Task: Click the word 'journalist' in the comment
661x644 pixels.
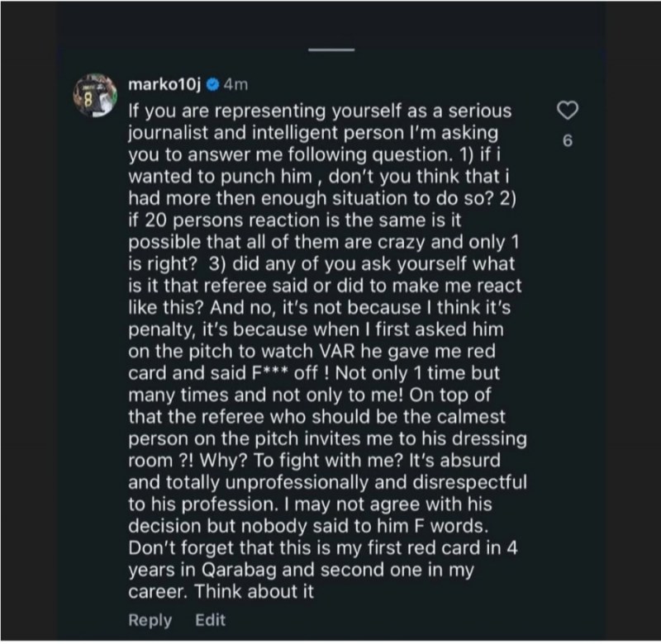Action: [169, 132]
